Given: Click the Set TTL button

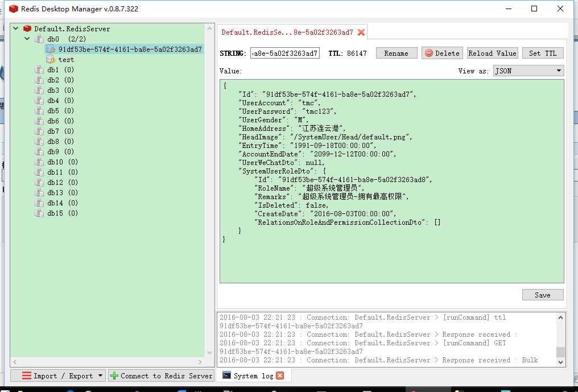Looking at the screenshot, I should tap(543, 53).
